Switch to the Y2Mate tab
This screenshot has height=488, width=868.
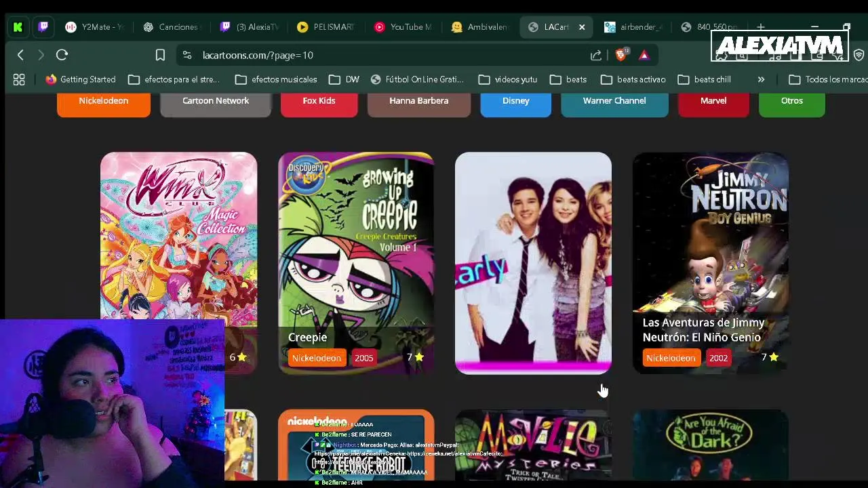(95, 27)
